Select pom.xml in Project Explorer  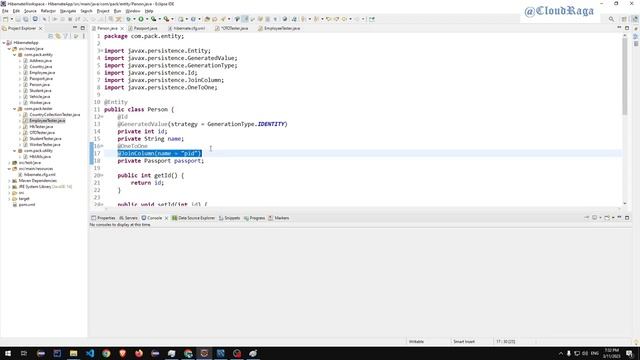[27, 204]
